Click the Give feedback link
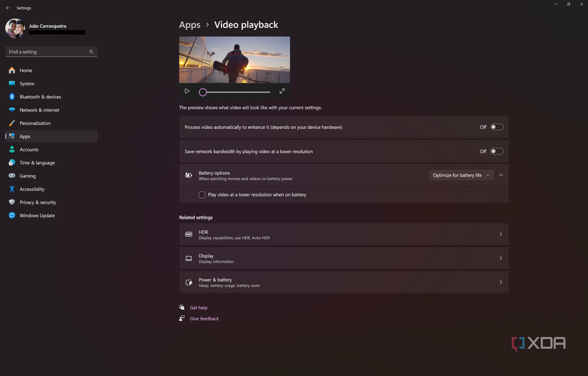The width and height of the screenshot is (588, 376). [205, 318]
